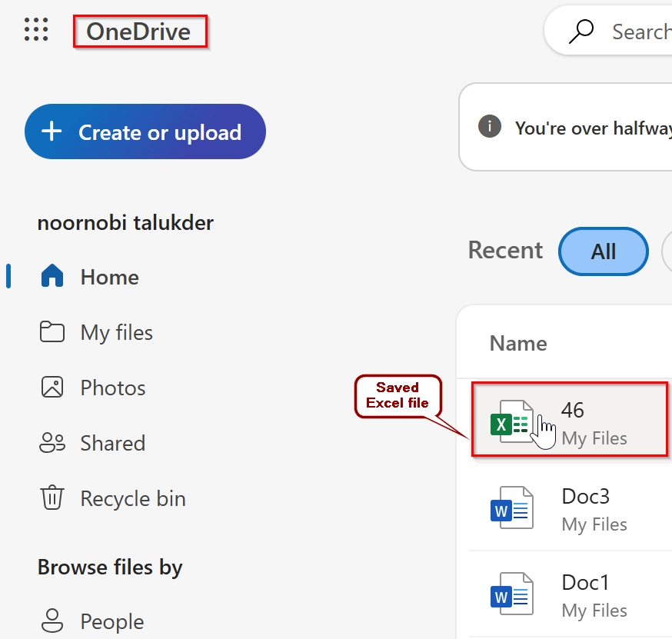Click Create or upload button
Viewport: 672px width, 639px height.
(145, 131)
